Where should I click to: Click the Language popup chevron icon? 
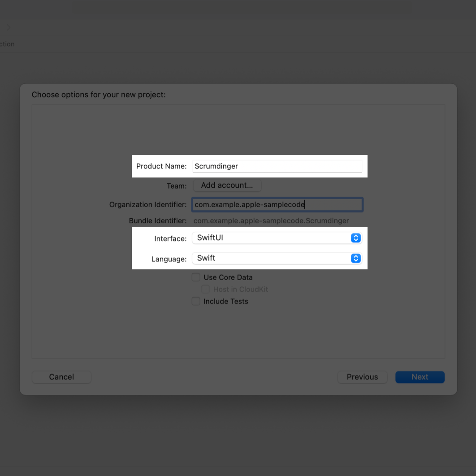[355, 258]
